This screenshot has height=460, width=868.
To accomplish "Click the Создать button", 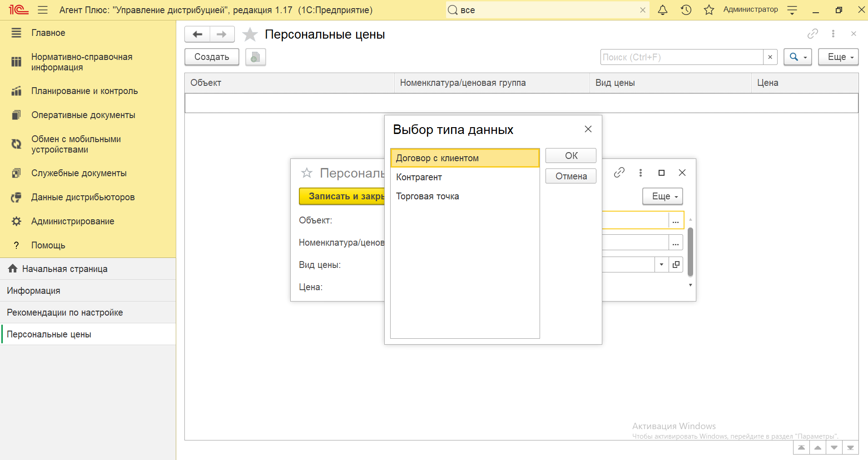I will click(212, 57).
